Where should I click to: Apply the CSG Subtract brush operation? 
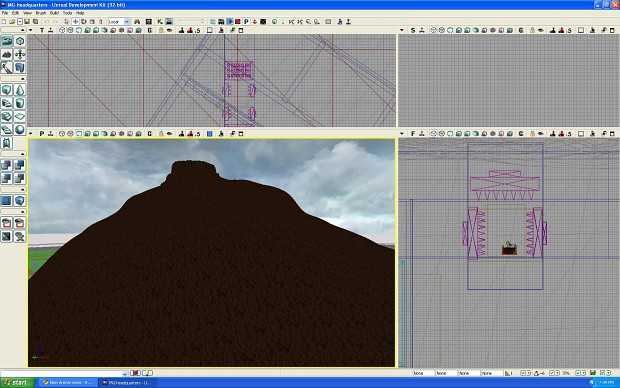pyautogui.click(x=20, y=165)
